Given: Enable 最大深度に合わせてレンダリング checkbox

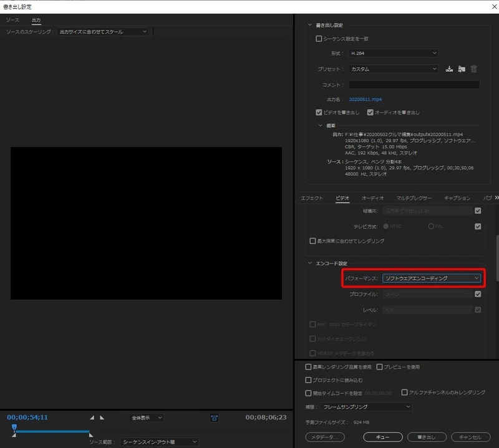Looking at the screenshot, I should 312,241.
